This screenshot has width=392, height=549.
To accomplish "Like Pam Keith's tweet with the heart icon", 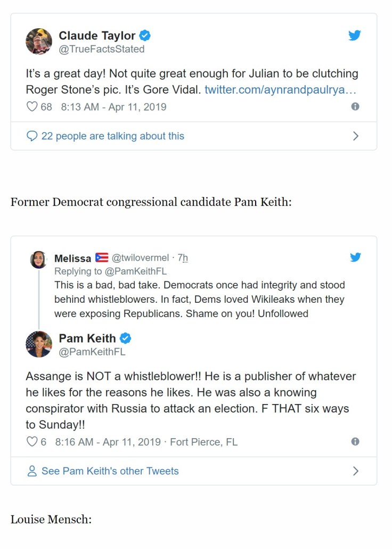I will point(32,442).
